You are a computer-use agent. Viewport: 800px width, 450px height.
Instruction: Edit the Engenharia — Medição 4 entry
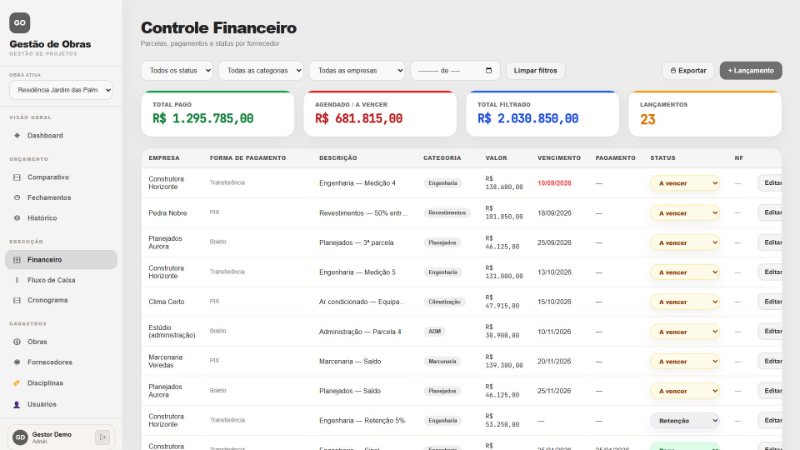pos(771,183)
